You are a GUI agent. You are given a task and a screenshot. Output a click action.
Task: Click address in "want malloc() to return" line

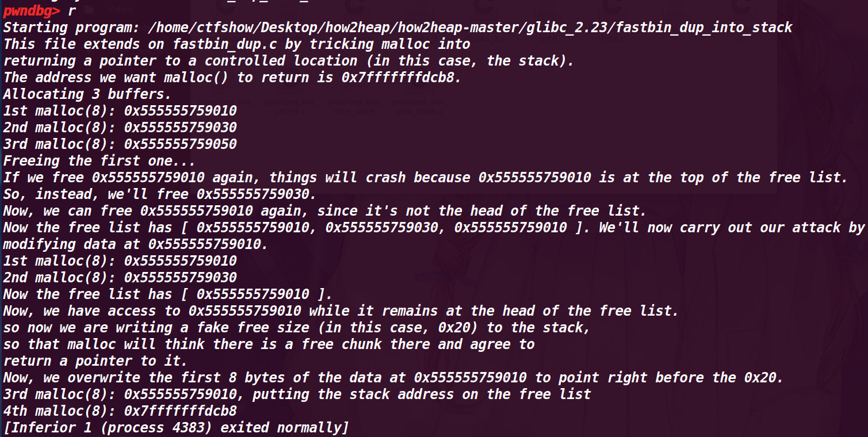401,78
